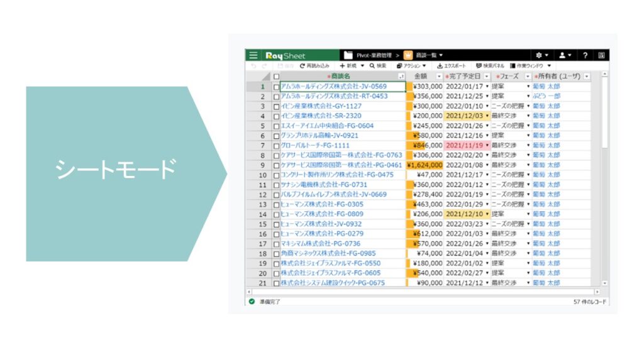644x362 pixels.
Task: Click the 検索 search button
Action: (378, 65)
